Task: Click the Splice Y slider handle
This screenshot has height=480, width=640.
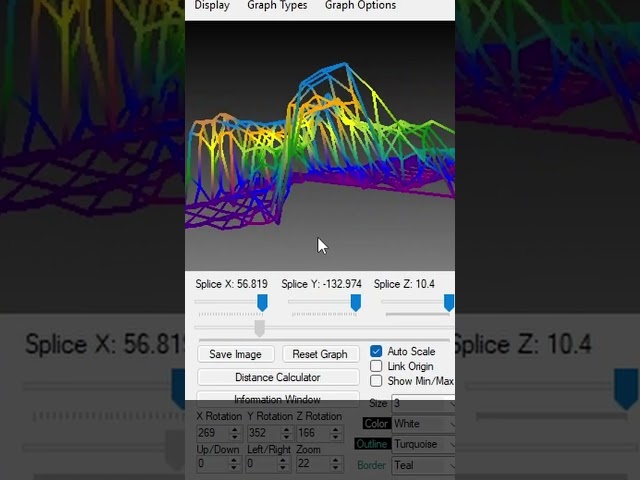Action: point(356,303)
